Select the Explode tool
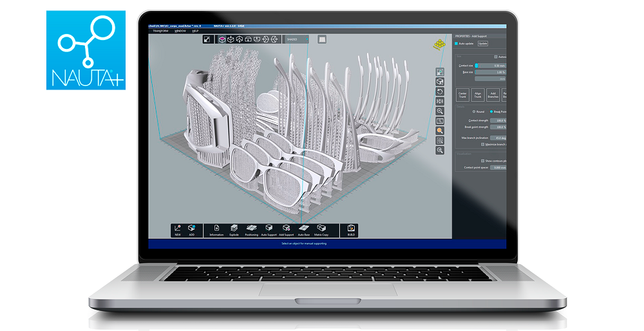The width and height of the screenshot is (644, 331). pos(234,231)
